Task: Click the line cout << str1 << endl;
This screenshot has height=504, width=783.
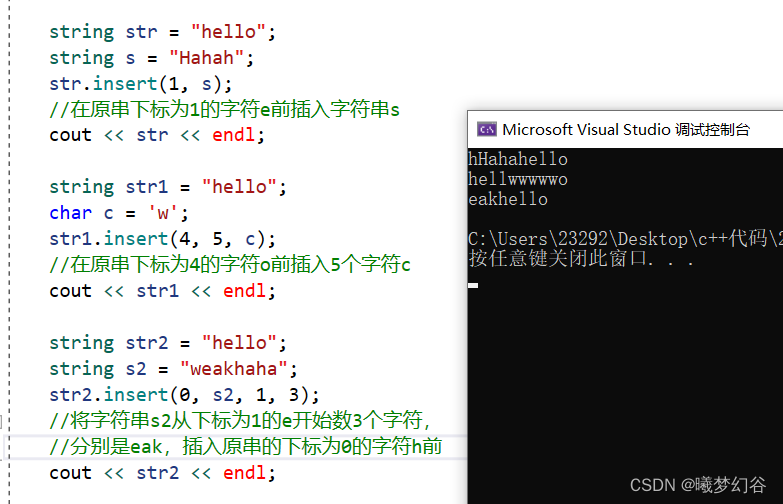Action: click(x=162, y=291)
